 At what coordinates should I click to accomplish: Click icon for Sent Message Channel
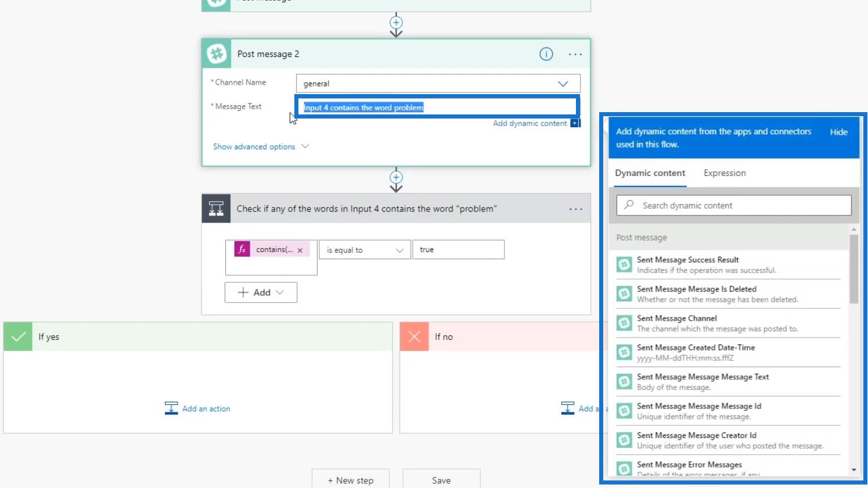tap(624, 323)
